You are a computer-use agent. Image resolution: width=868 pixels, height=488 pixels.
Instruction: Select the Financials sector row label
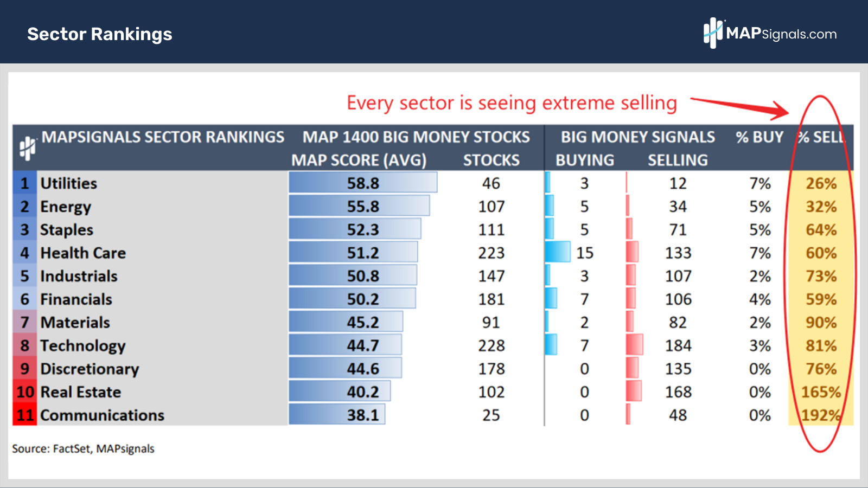click(x=76, y=299)
